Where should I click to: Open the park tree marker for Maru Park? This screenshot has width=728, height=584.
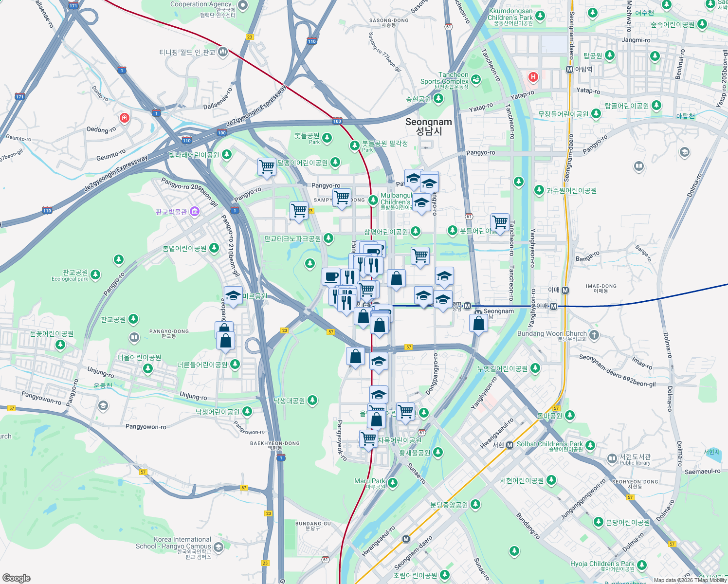click(x=392, y=482)
